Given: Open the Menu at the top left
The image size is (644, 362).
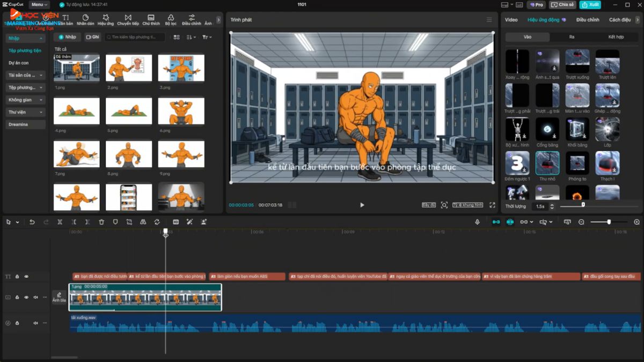Looking at the screenshot, I should point(39,4).
